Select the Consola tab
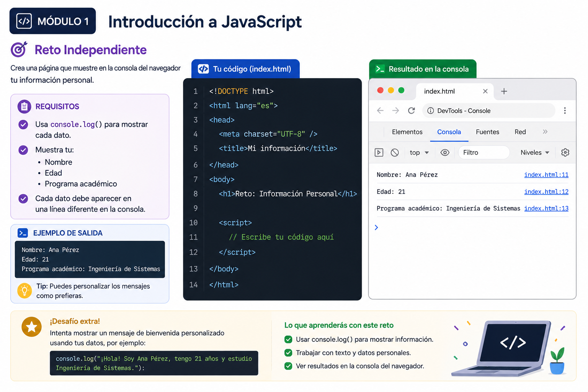The width and height of the screenshot is (588, 392). tap(449, 132)
